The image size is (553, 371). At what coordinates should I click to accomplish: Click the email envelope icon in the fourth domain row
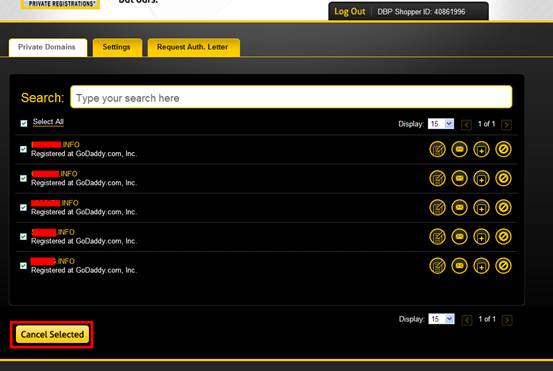459,237
